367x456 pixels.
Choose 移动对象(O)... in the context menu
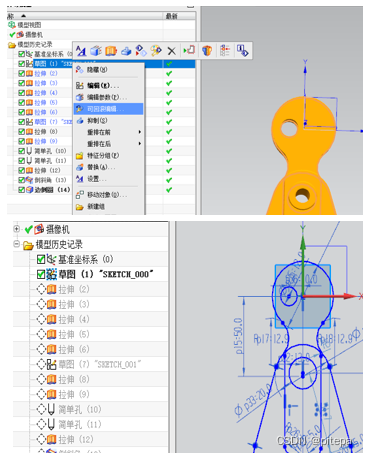pos(109,195)
